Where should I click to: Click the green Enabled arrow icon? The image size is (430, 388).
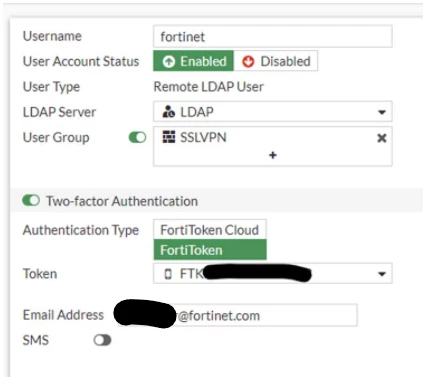click(x=169, y=62)
